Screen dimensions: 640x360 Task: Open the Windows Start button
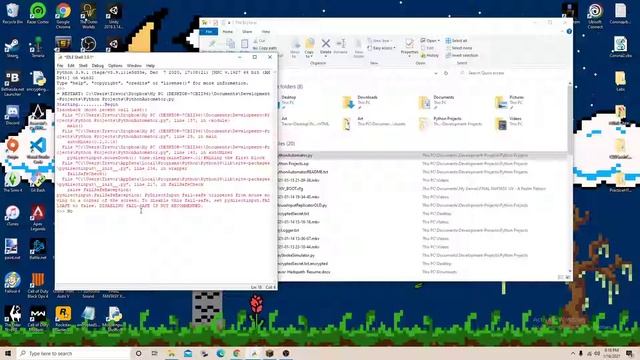click(x=8, y=353)
